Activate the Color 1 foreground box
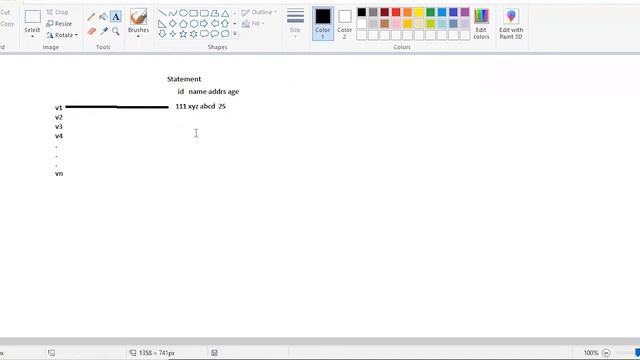 pyautogui.click(x=323, y=23)
